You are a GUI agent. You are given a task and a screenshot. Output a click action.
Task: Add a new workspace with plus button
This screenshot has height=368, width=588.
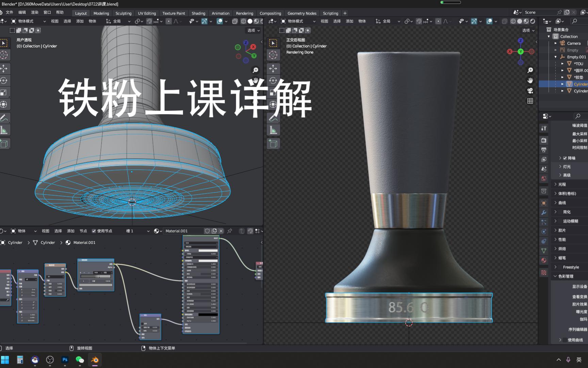pyautogui.click(x=345, y=13)
